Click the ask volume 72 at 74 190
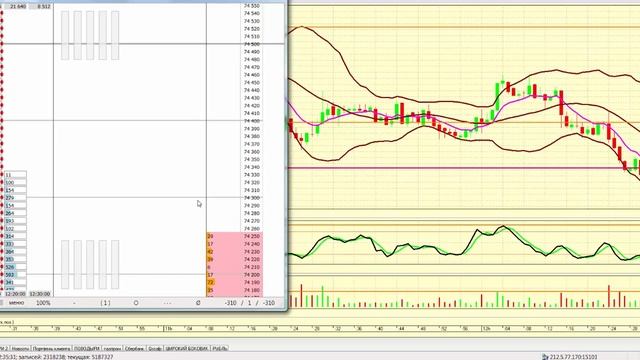This screenshot has width=640, height=360. pos(211,282)
